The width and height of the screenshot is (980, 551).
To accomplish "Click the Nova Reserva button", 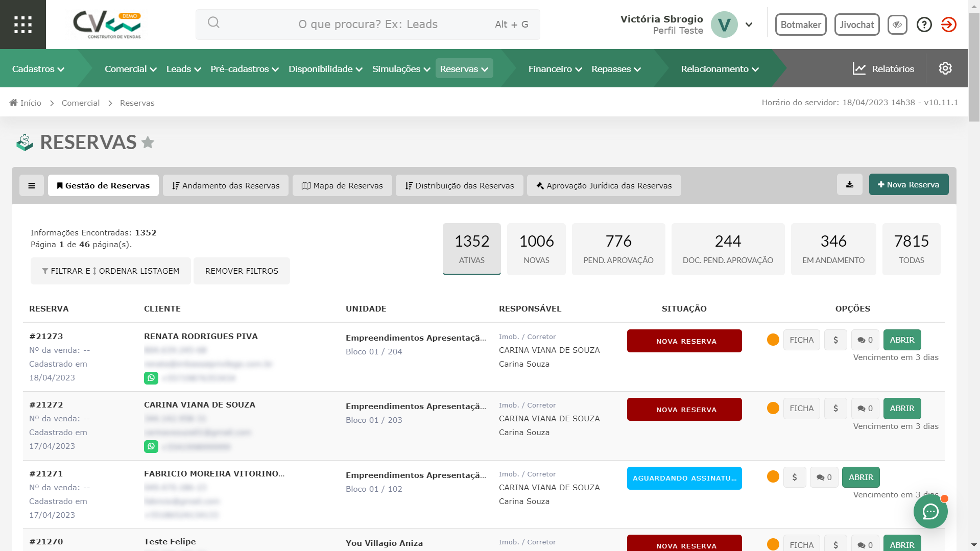I will click(x=909, y=185).
